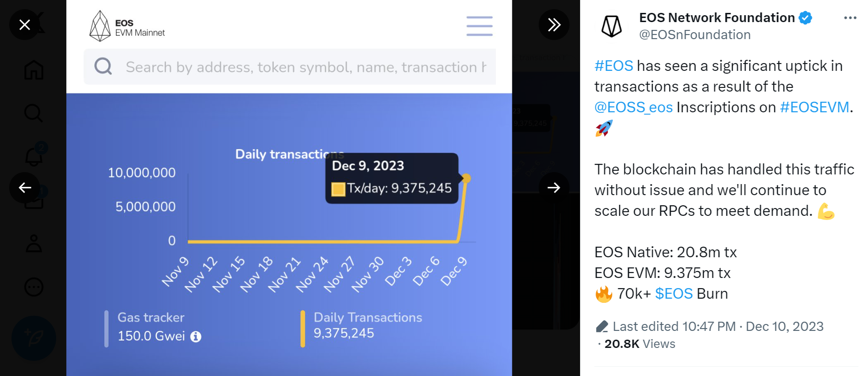Click the EOS EVM chart image
Image resolution: width=868 pixels, height=376 pixels.
pyautogui.click(x=289, y=188)
